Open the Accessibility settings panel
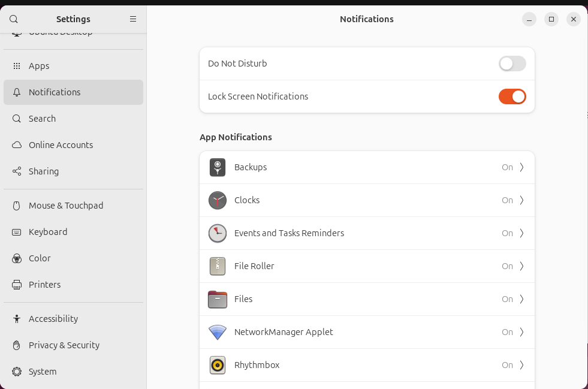The height and width of the screenshot is (389, 588). pos(53,319)
